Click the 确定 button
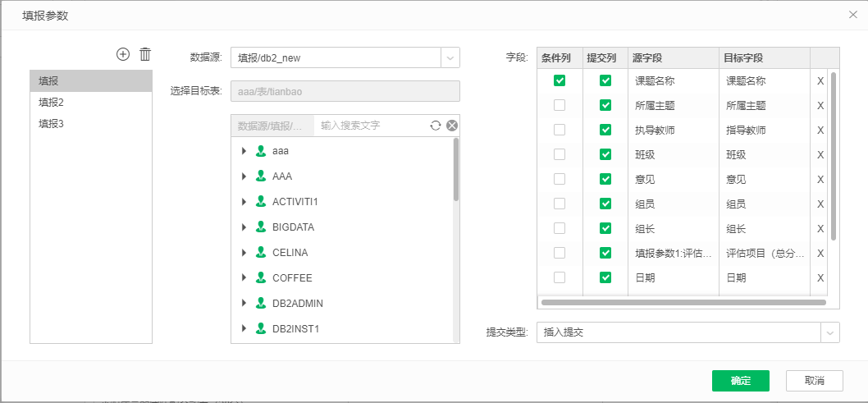Screen dimensions: 868x403 point(740,381)
